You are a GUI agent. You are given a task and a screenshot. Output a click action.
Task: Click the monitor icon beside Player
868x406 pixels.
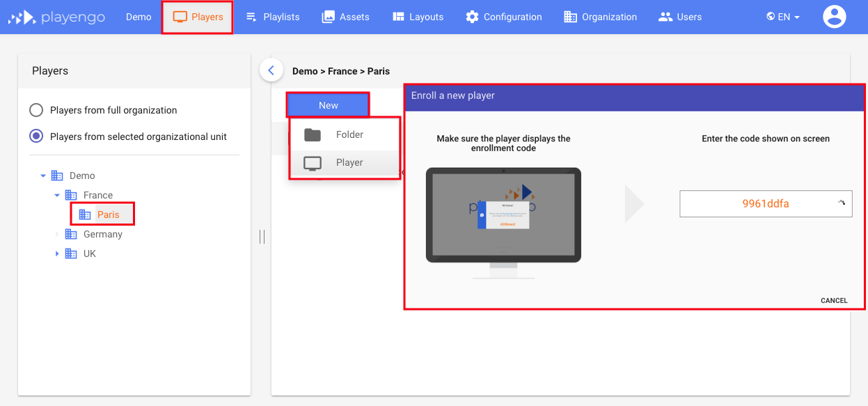coord(313,163)
